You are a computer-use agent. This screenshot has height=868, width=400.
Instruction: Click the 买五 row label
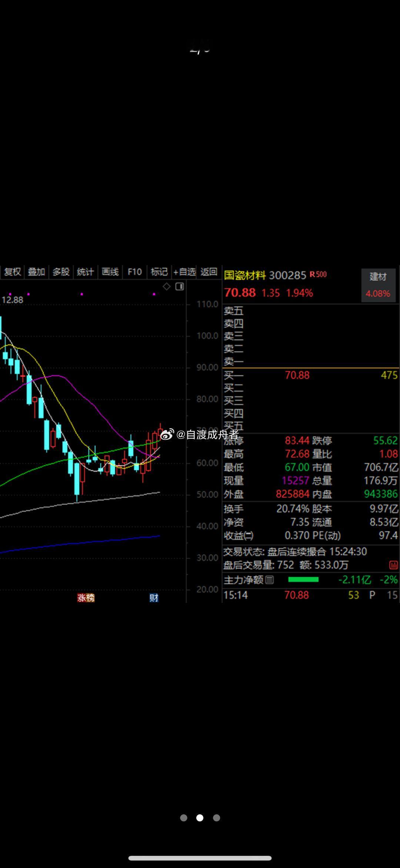234,426
